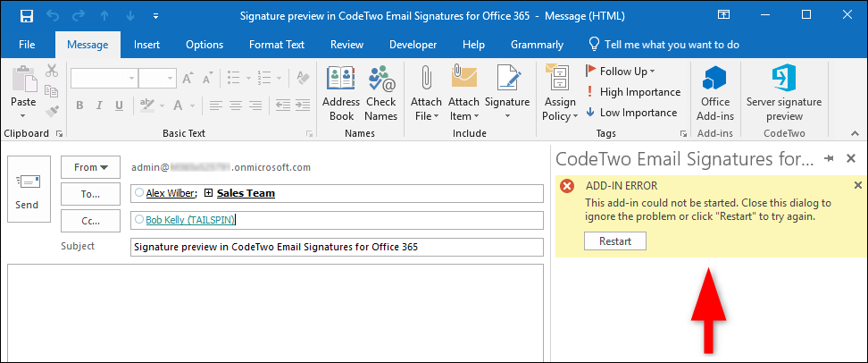Click the Copy icon

pyautogui.click(x=52, y=91)
